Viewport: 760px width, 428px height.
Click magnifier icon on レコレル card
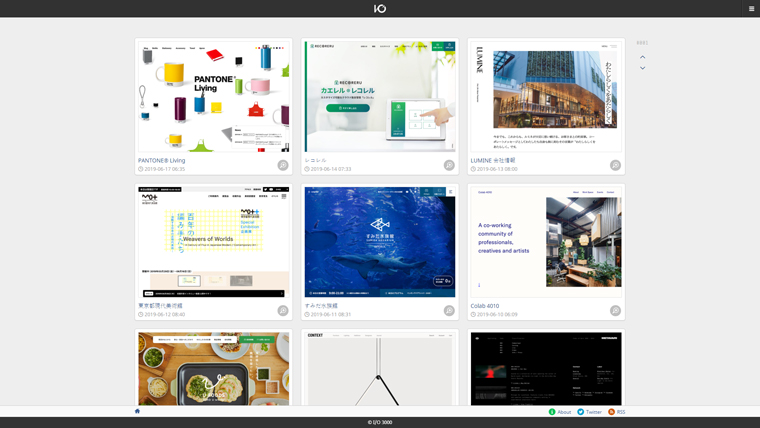pyautogui.click(x=449, y=165)
